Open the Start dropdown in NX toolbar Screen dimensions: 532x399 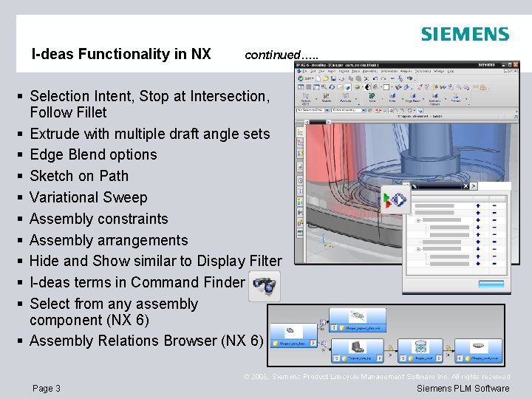pyautogui.click(x=304, y=78)
